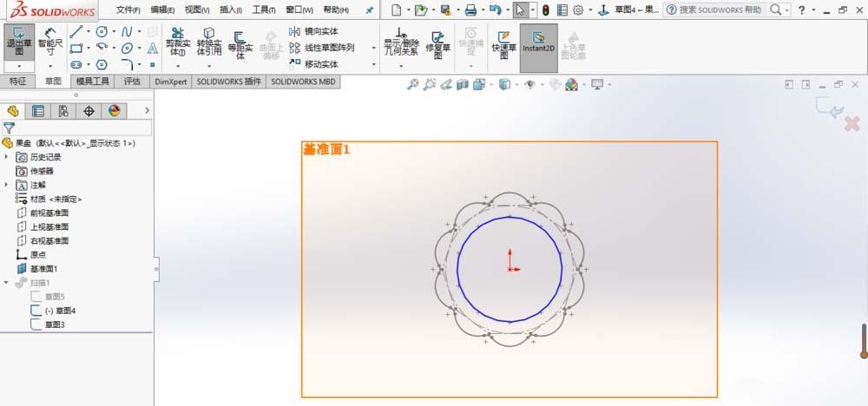Click the New document icon

396,10
